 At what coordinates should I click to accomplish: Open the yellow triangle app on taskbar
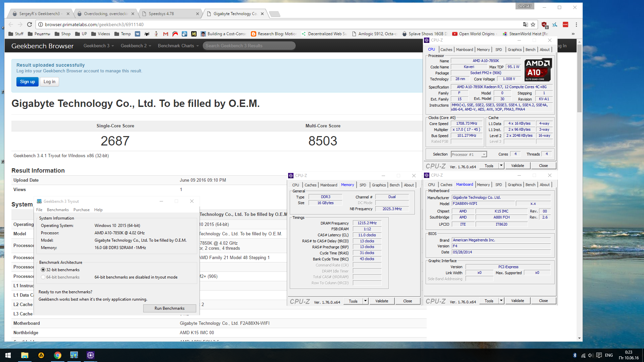tap(41, 355)
